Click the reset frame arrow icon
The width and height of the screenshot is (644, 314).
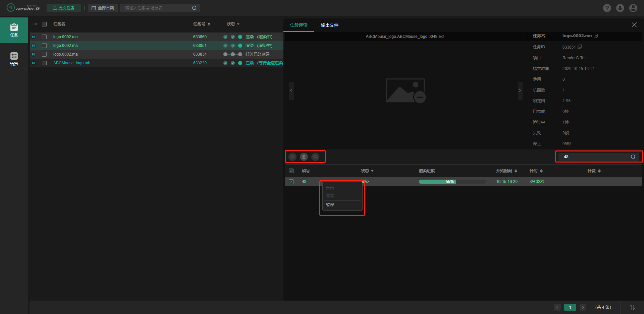pyautogui.click(x=315, y=157)
